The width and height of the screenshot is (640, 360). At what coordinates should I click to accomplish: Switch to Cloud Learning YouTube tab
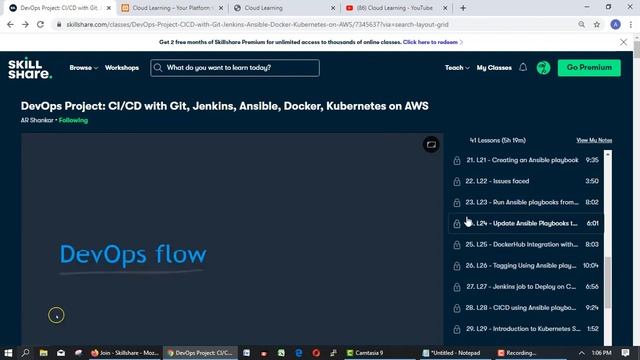[x=396, y=8]
